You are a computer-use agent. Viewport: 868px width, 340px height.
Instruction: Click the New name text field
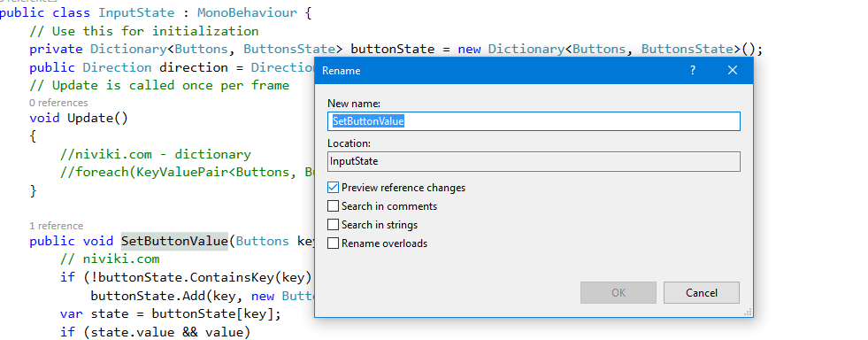pos(534,121)
